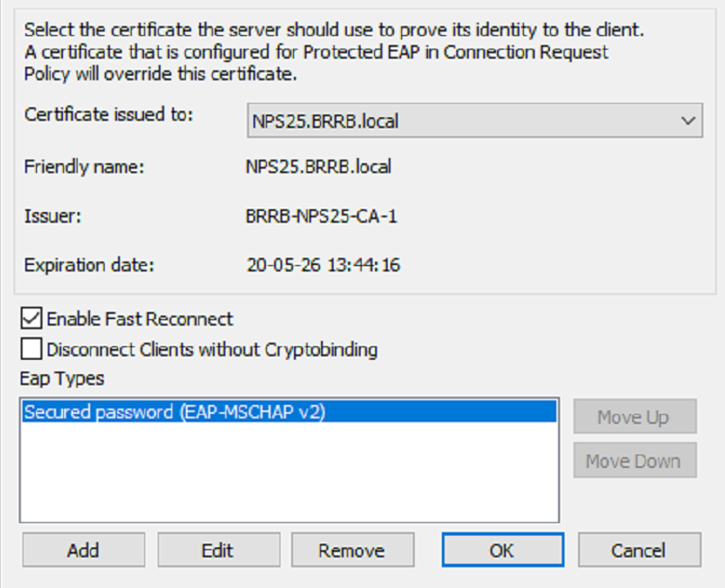Screen dimensions: 725x588
Task: Enable Disconnect Clients without Cryptobinding checkbox
Action: [x=32, y=349]
